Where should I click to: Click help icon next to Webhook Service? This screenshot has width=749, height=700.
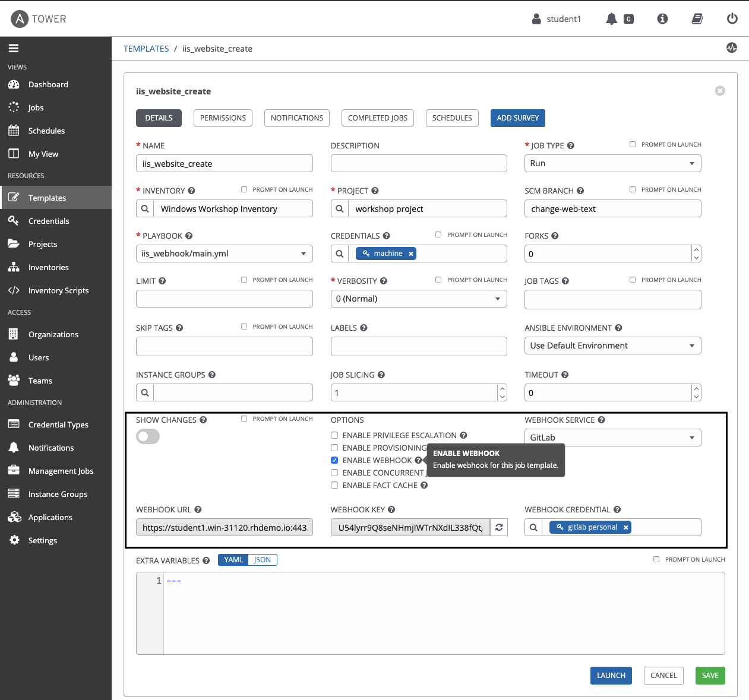pos(601,420)
